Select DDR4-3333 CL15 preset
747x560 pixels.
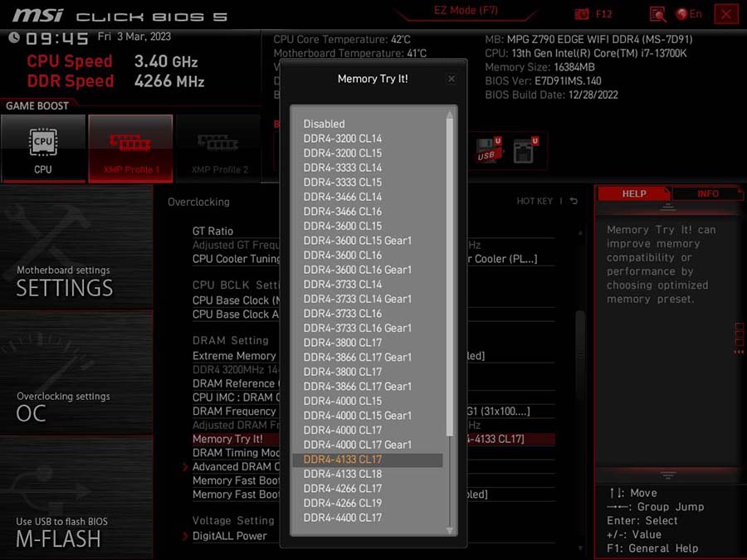343,183
